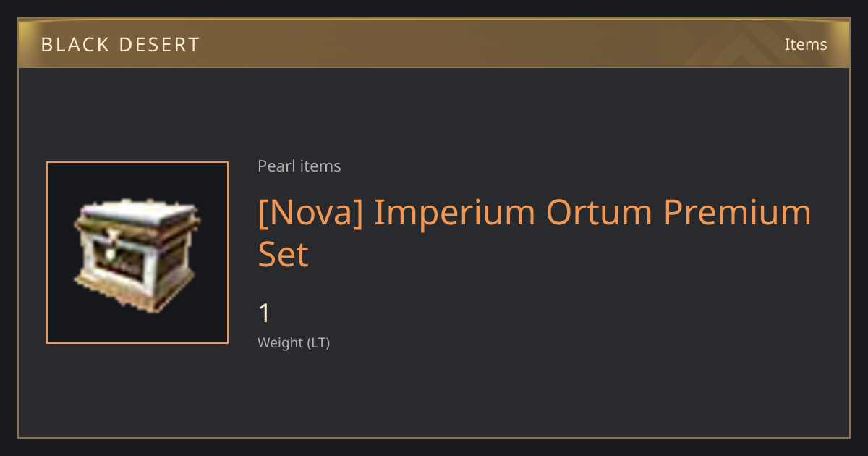Open the Pearl items category
This screenshot has width=868, height=456.
pyautogui.click(x=299, y=166)
